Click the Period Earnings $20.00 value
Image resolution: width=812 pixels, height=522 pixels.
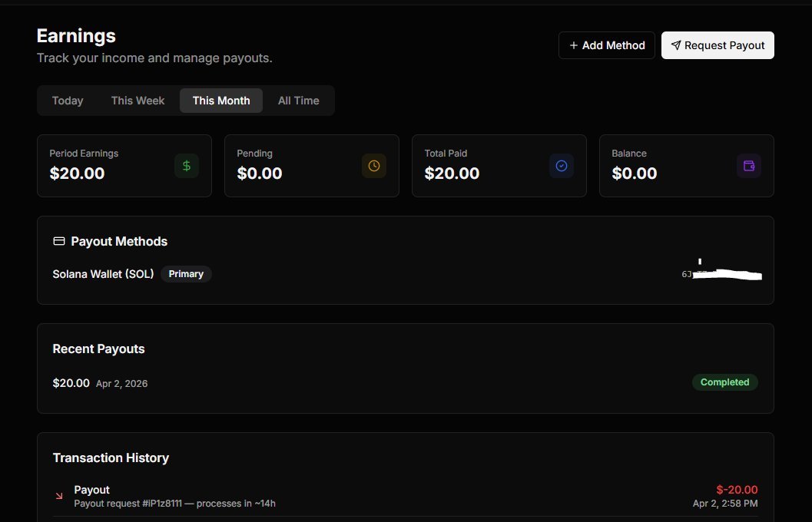click(x=77, y=173)
